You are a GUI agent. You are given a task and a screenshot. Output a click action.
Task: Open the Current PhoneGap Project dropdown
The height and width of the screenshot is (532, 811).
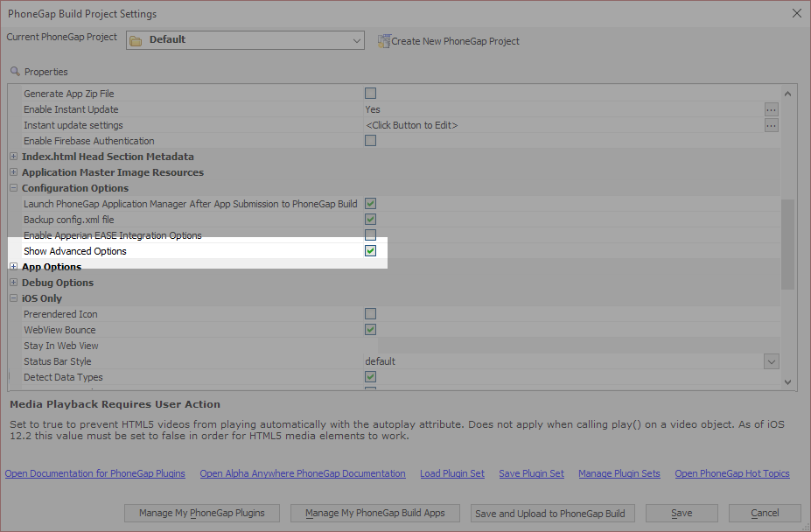tap(245, 40)
